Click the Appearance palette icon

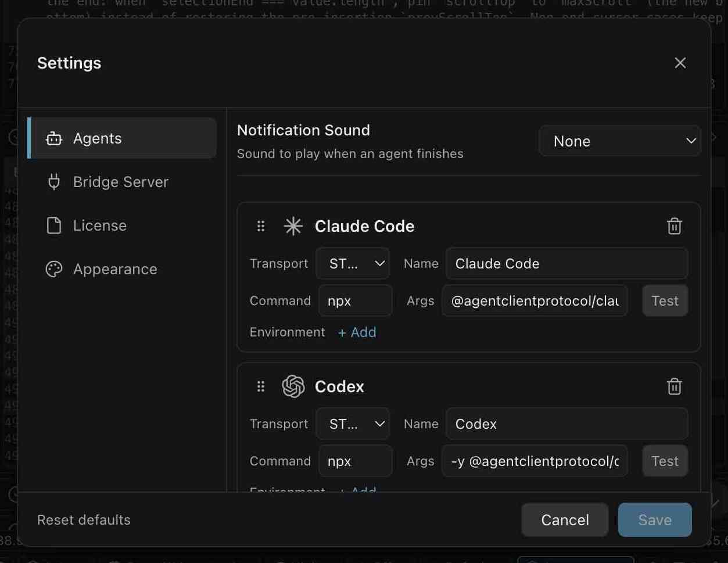click(x=54, y=269)
